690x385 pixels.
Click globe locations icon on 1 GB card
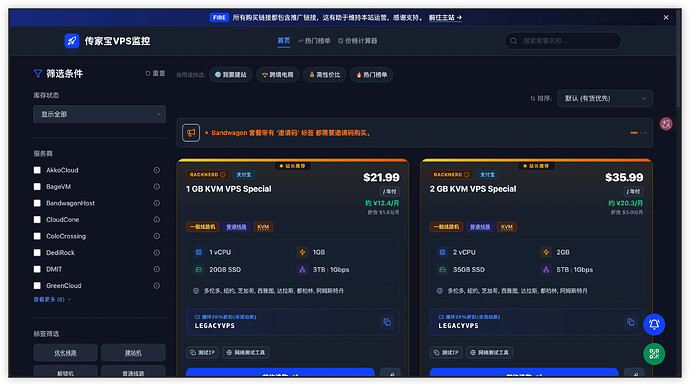coord(196,291)
